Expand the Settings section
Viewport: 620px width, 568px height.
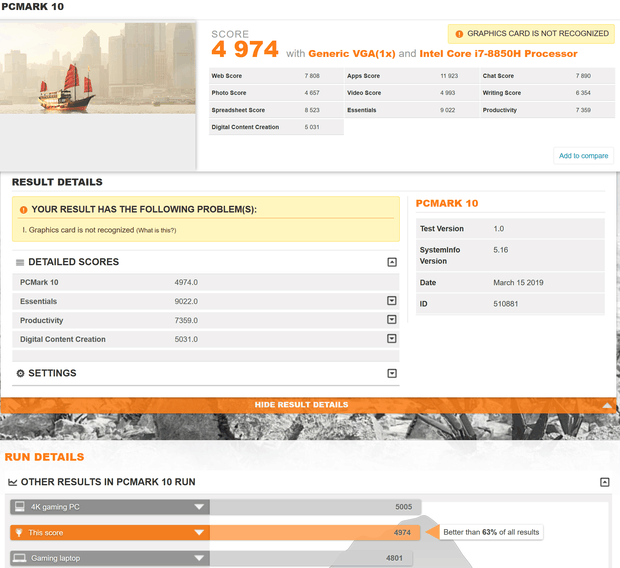tap(392, 373)
